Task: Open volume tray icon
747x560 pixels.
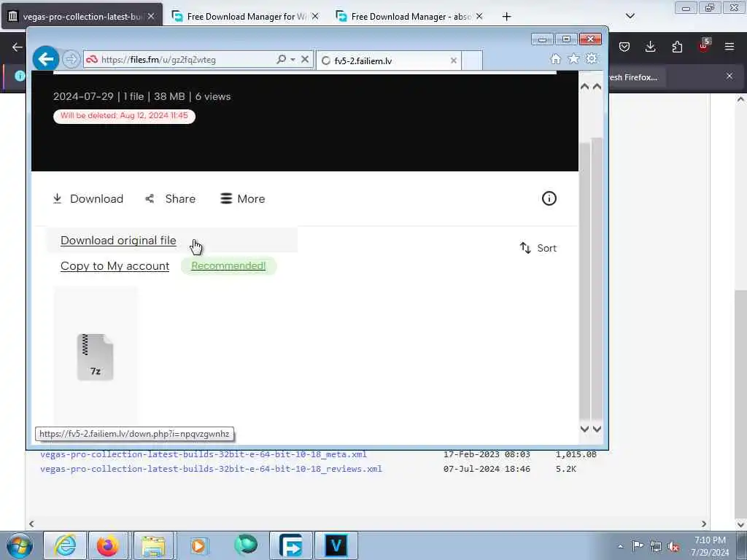Action: pyautogui.click(x=673, y=546)
